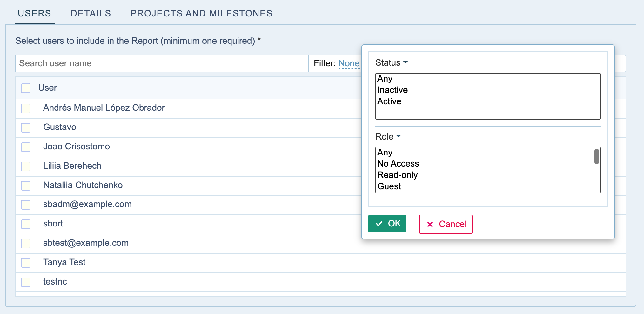The width and height of the screenshot is (644, 314).
Task: Click the Role list scrollbar thumb
Action: tap(596, 157)
